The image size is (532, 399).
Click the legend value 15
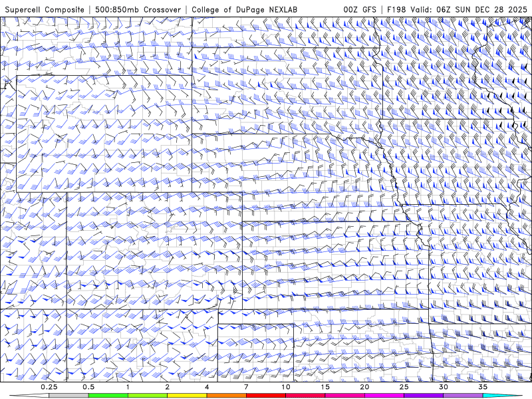(325, 387)
